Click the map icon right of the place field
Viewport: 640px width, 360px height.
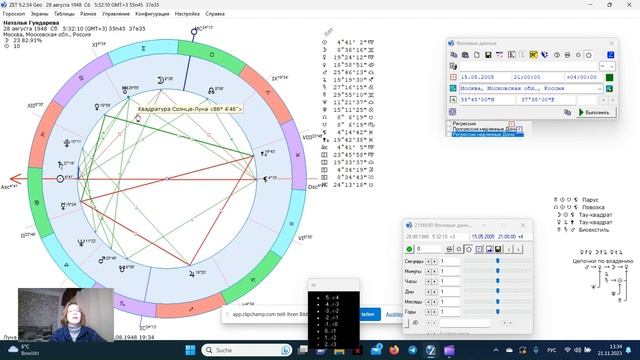tap(609, 89)
